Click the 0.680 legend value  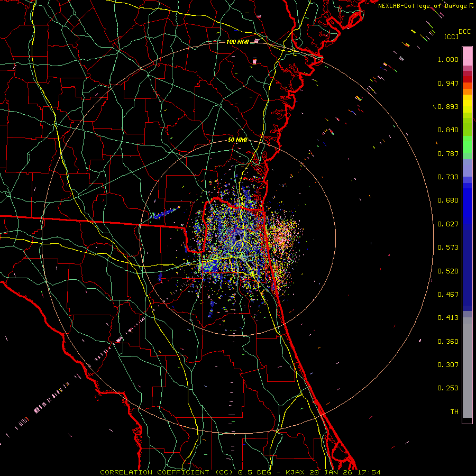tap(448, 200)
